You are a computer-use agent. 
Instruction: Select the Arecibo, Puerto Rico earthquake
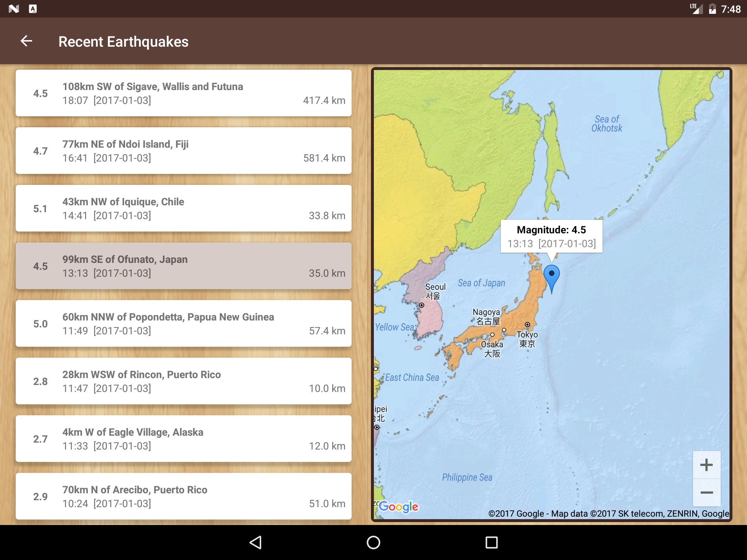coord(183,496)
